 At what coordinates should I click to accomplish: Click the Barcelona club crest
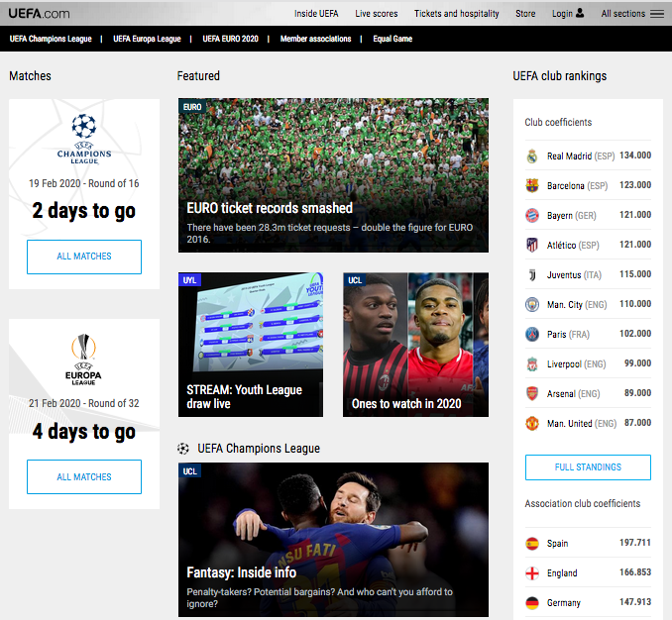click(532, 185)
